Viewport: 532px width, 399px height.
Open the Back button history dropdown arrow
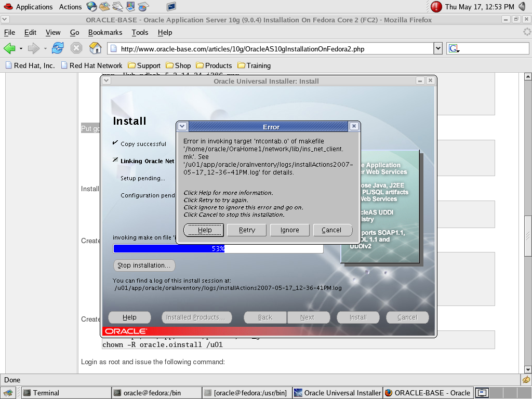(21, 49)
